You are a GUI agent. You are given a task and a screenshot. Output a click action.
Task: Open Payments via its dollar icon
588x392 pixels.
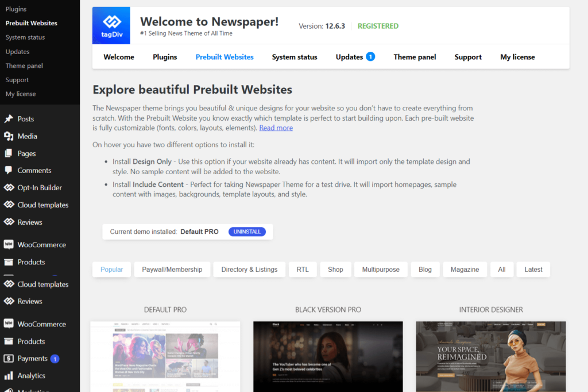point(9,358)
